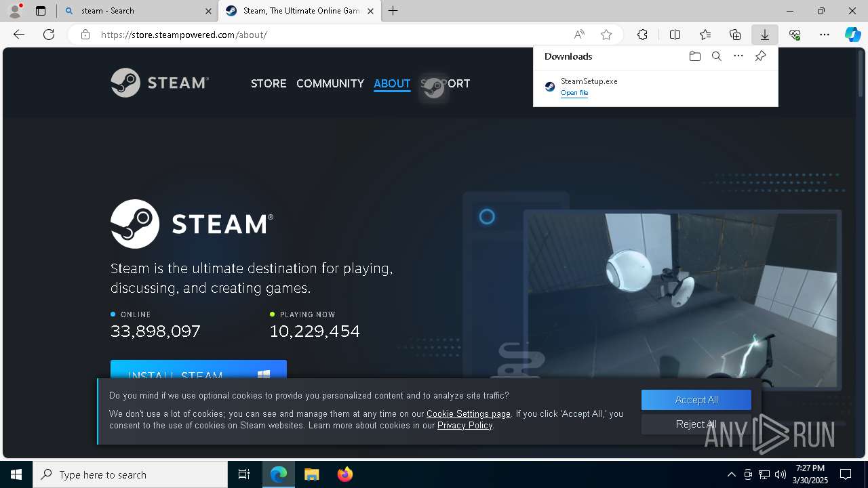Add this page to favorites star
Viewport: 868px width, 488px height.
click(606, 35)
